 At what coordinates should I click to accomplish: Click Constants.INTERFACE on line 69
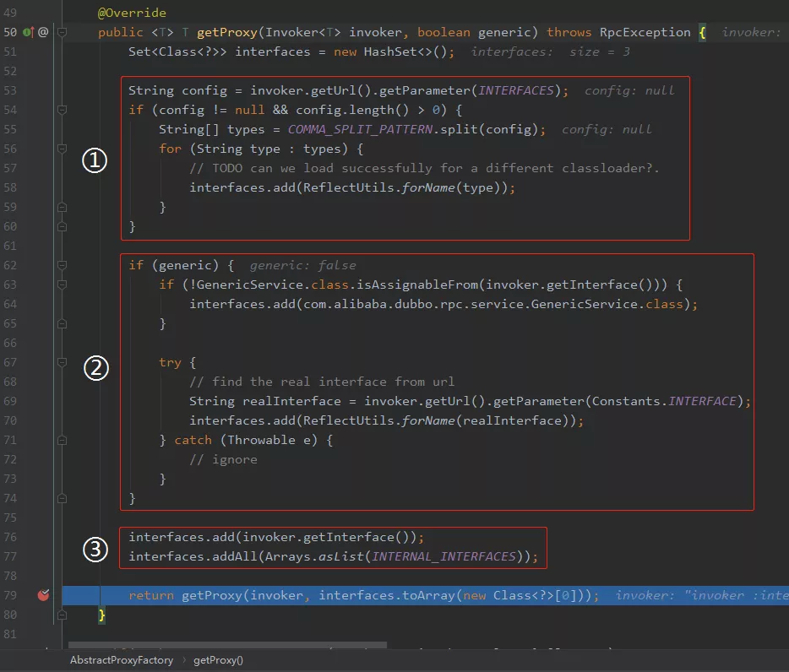[664, 401]
